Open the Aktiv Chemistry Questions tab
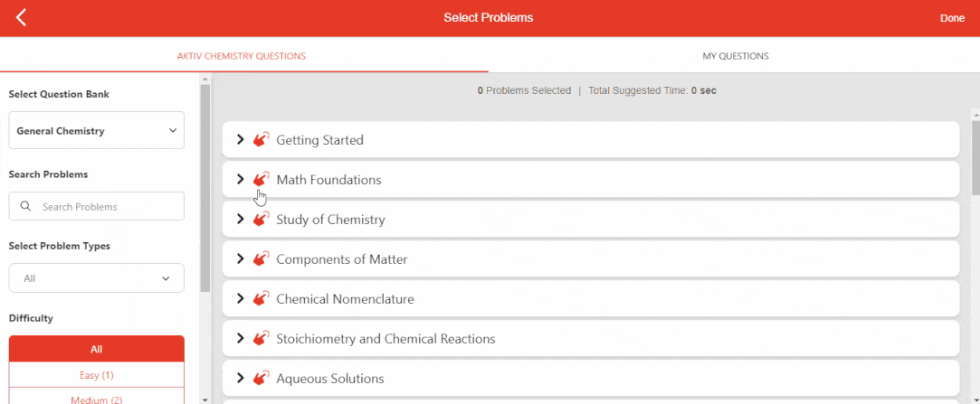This screenshot has height=404, width=980. (242, 56)
